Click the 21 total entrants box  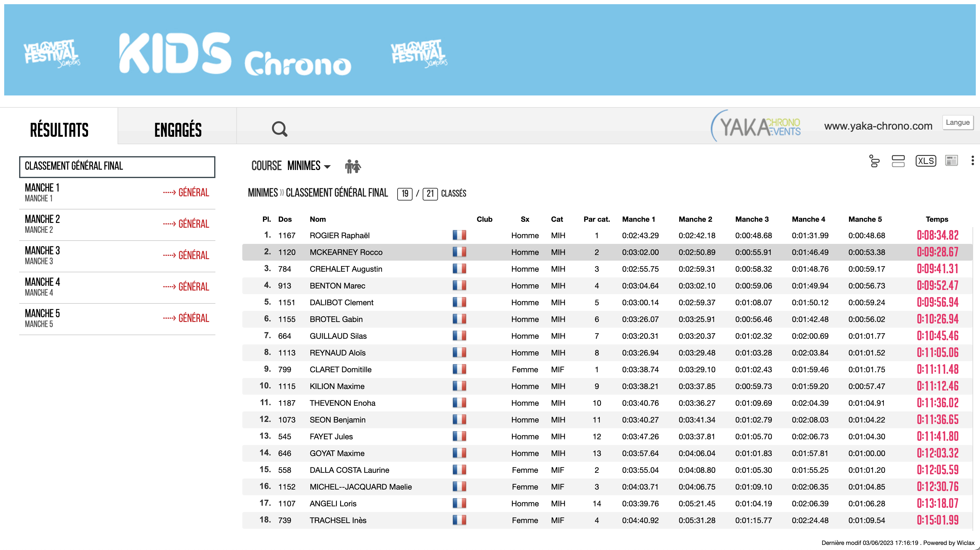pyautogui.click(x=430, y=194)
